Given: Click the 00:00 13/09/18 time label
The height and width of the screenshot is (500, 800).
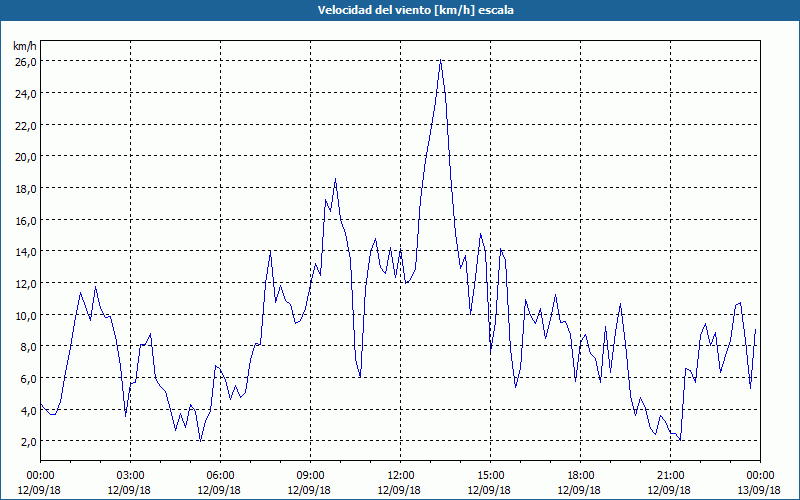Looking at the screenshot, I should pos(760,483).
